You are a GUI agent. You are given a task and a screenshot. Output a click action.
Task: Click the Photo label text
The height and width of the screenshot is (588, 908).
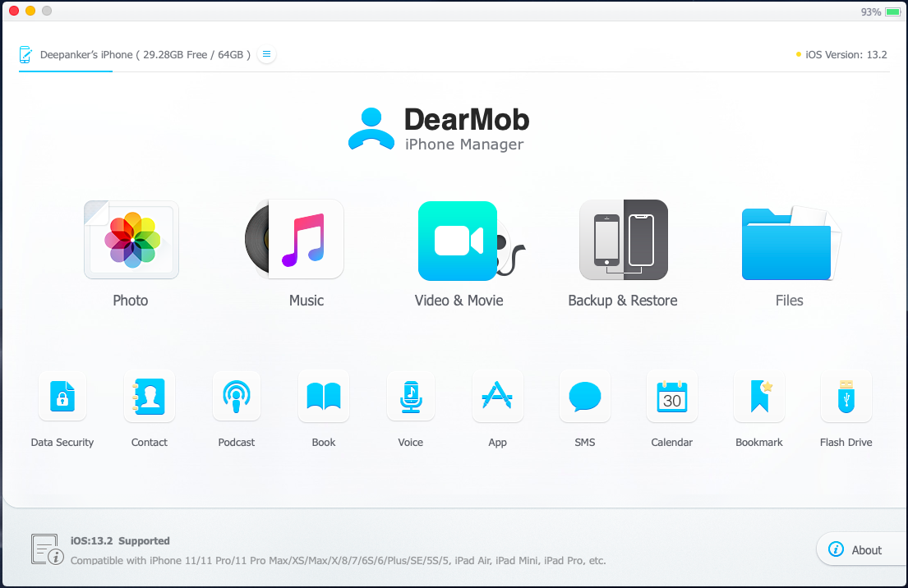tap(131, 301)
